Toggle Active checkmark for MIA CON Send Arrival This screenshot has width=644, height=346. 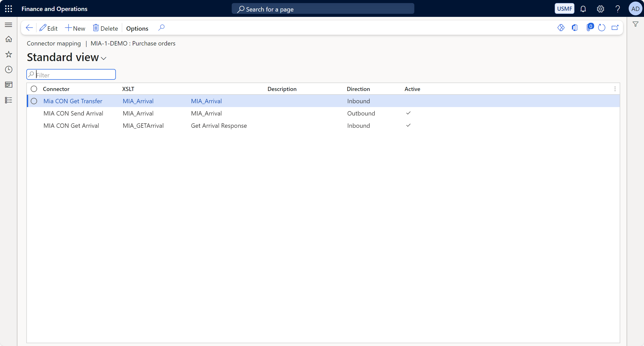408,113
